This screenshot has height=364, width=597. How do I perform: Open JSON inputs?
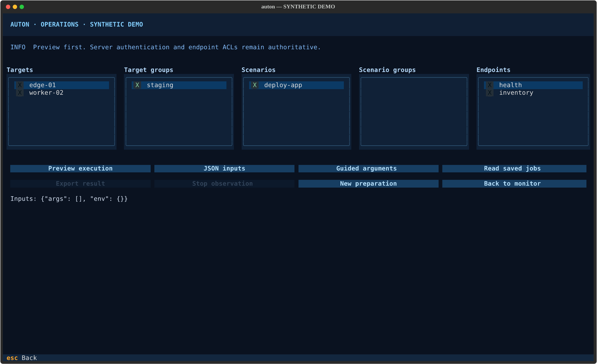tap(224, 169)
